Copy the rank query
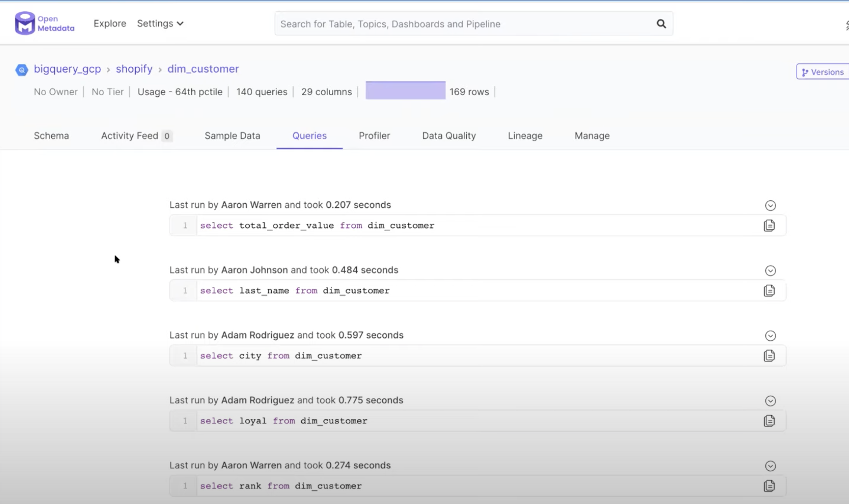 pos(769,486)
